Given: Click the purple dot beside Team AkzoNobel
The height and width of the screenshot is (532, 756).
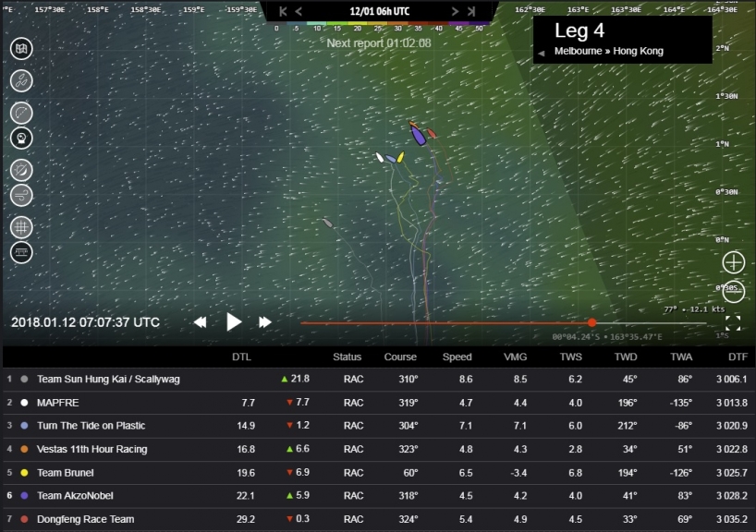Looking at the screenshot, I should pos(24,495).
